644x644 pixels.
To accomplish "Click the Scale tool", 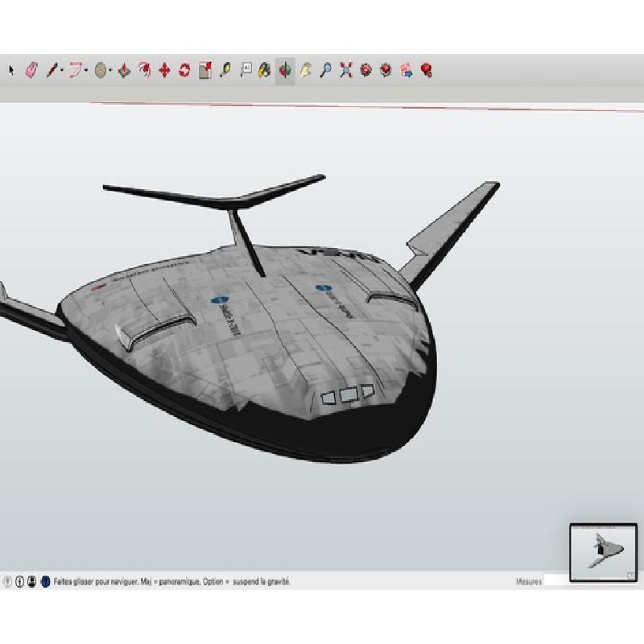I will 204,71.
